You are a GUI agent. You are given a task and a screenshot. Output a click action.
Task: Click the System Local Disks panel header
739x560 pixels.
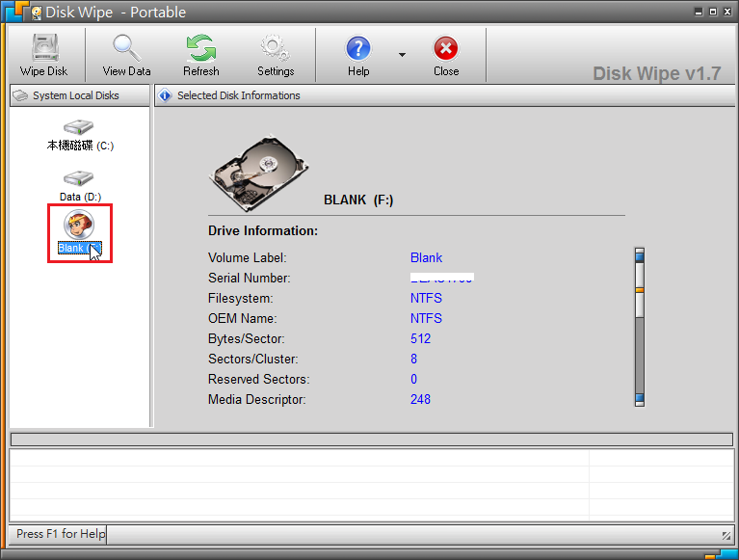pos(75,95)
